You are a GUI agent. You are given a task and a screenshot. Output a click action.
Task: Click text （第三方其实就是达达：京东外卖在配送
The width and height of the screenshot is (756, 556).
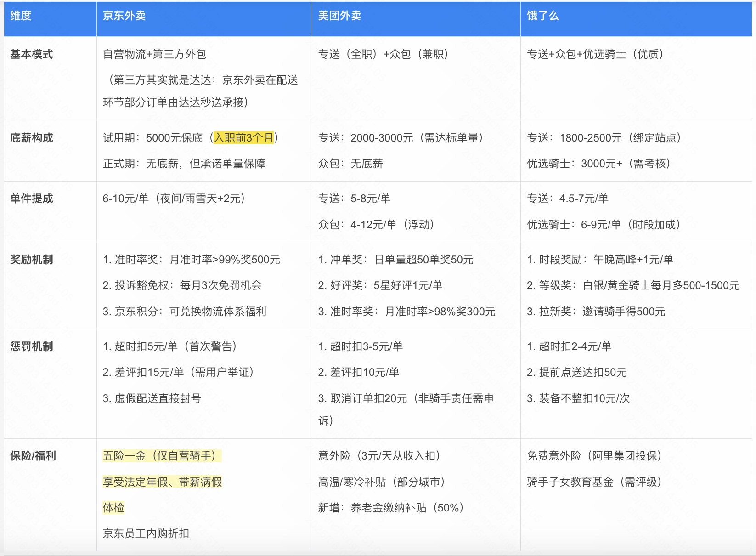coord(201,80)
